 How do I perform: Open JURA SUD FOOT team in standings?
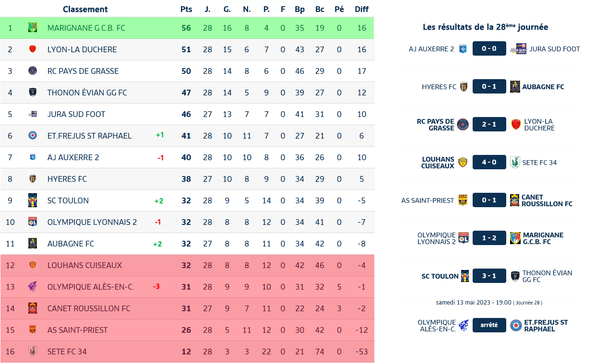(x=76, y=114)
